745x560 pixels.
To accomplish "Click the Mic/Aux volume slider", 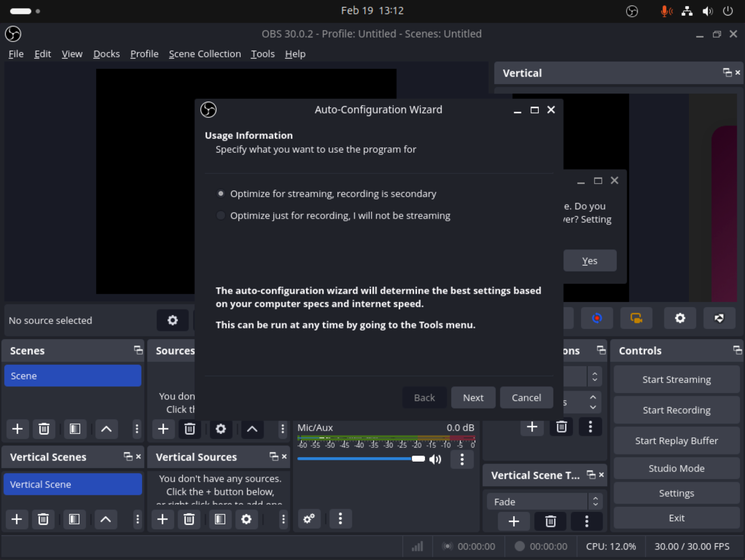I will coord(357,459).
